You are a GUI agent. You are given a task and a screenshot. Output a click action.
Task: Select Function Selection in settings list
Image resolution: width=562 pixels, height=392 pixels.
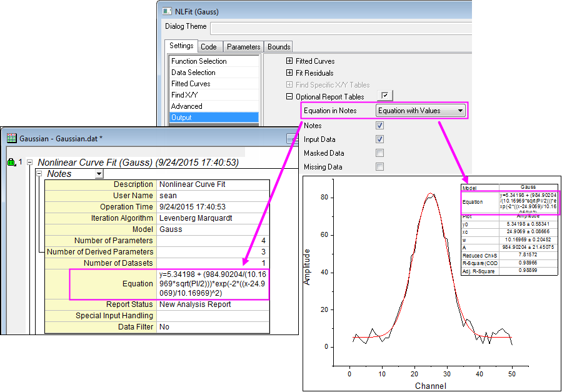[214, 61]
